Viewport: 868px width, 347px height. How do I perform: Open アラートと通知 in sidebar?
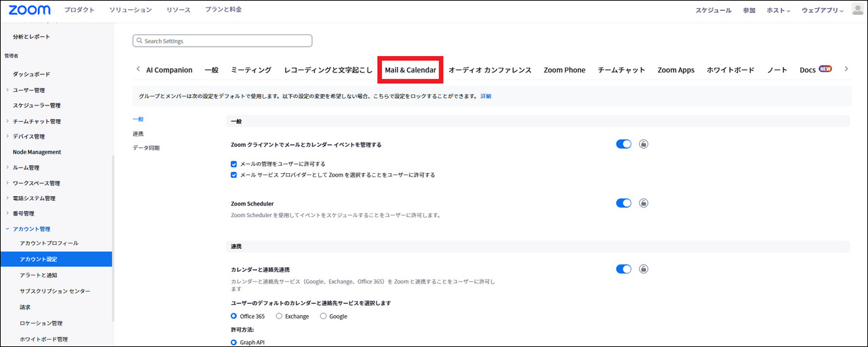point(39,275)
